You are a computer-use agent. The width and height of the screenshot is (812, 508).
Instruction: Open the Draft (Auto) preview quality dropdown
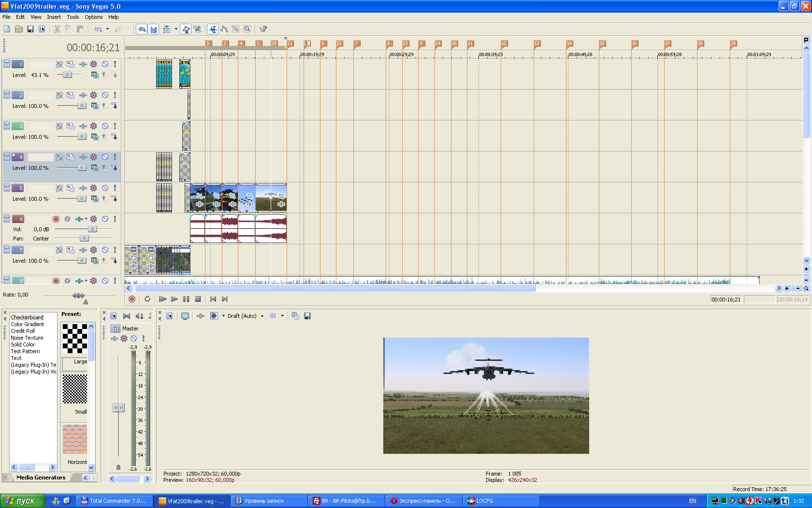click(262, 316)
